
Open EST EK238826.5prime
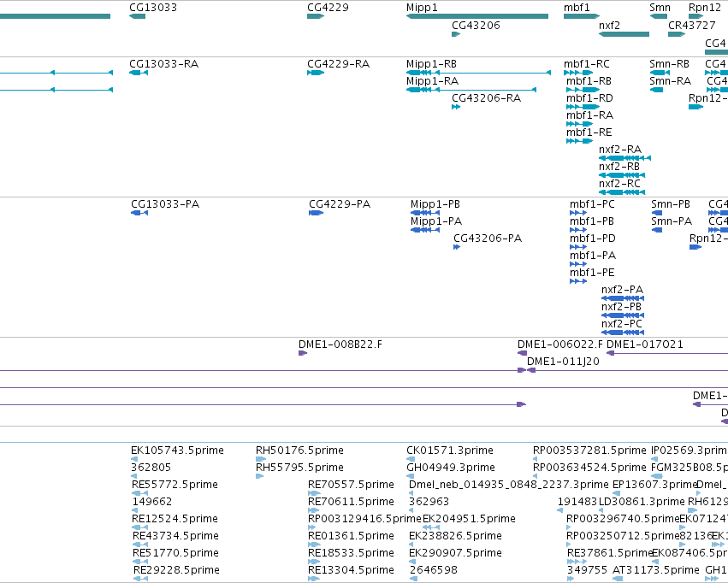coord(412,545)
